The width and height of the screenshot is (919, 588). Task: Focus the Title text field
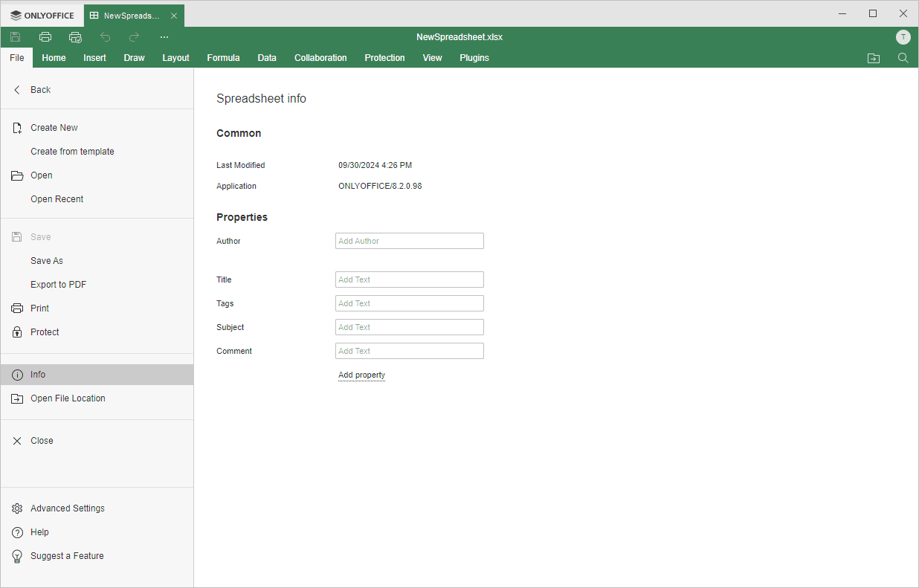pos(409,280)
